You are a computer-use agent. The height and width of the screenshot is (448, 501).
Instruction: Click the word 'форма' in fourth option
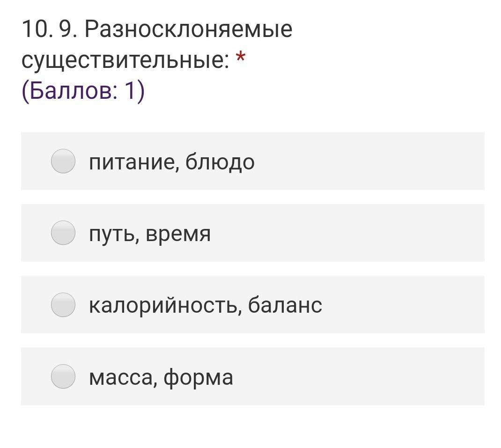click(x=198, y=377)
